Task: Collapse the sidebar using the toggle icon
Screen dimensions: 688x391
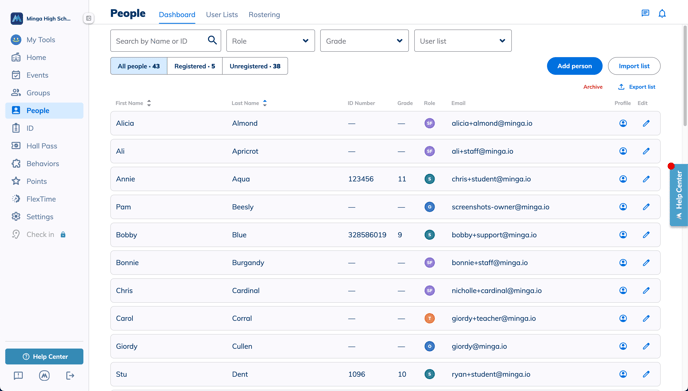Action: [89, 18]
